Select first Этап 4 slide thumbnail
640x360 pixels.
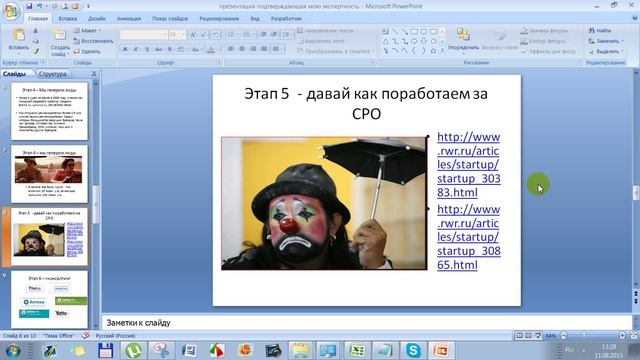tap(49, 111)
